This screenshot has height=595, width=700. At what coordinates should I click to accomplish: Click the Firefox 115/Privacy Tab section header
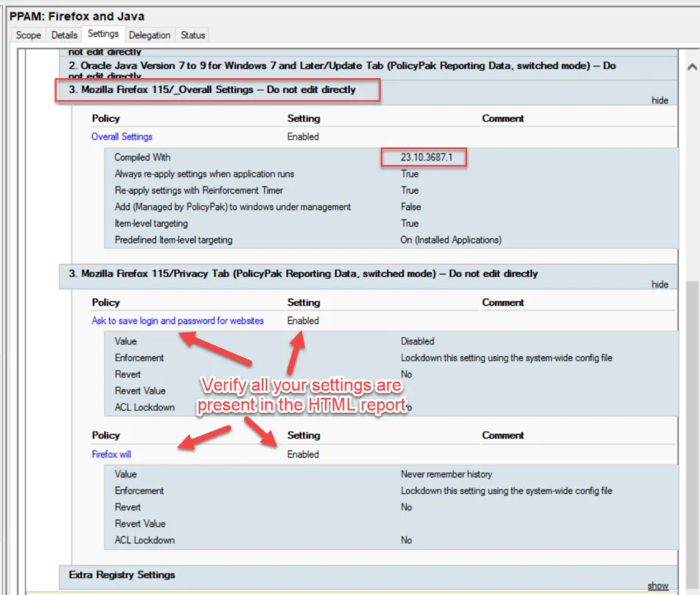click(303, 274)
